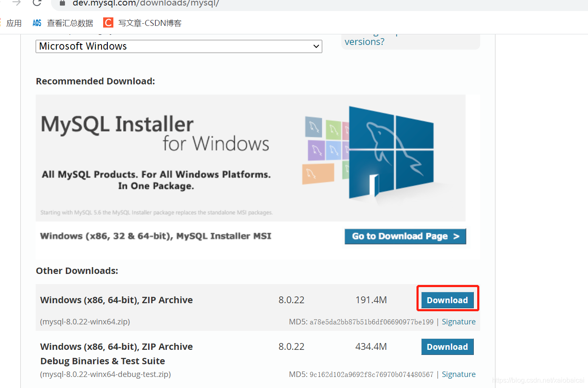
Task: Click MD5 hash a78e5da2bb87b51b6df06690977be199
Action: 371,322
